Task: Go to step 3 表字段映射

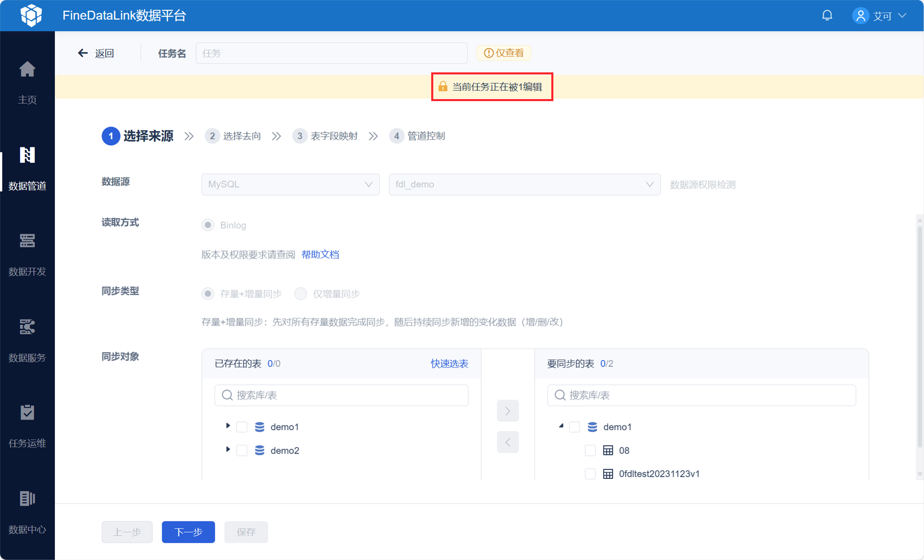Action: point(325,136)
